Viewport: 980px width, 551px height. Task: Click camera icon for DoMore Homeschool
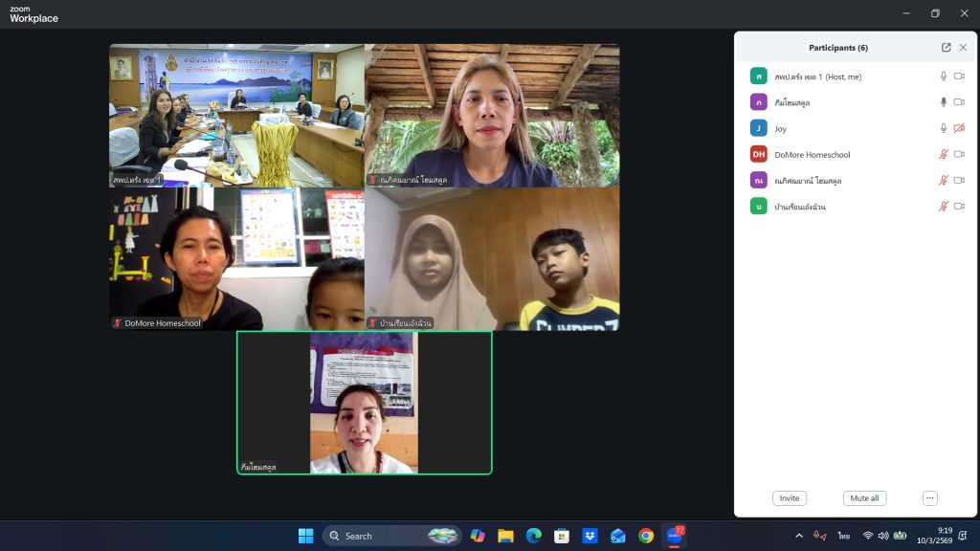click(x=959, y=154)
